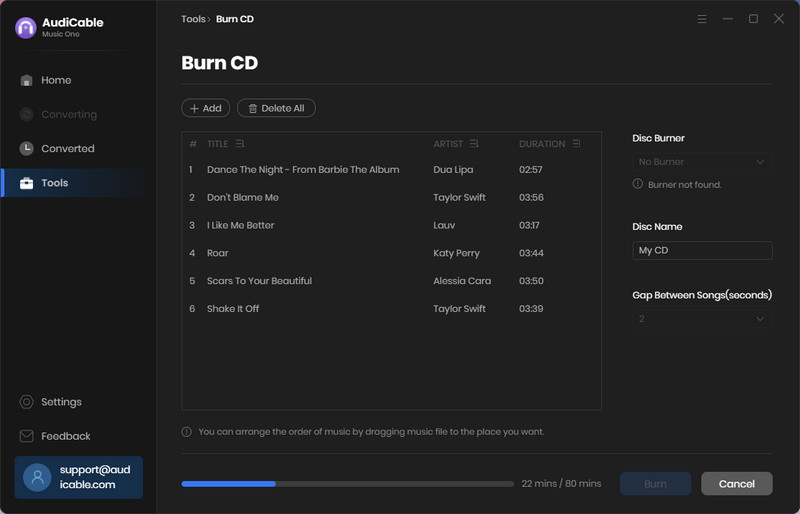Click the info icon beside the drag hint

pos(187,432)
